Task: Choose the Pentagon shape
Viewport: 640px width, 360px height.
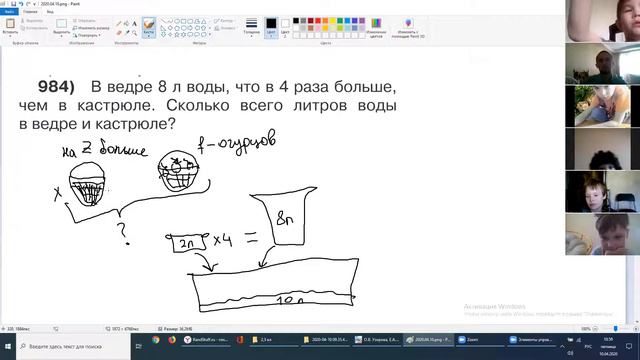Action: coord(177,28)
